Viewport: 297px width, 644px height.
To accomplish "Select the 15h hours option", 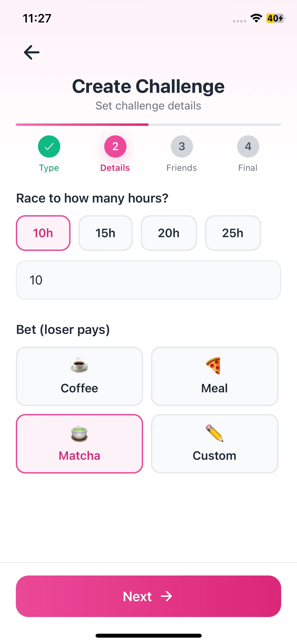I will (x=105, y=233).
